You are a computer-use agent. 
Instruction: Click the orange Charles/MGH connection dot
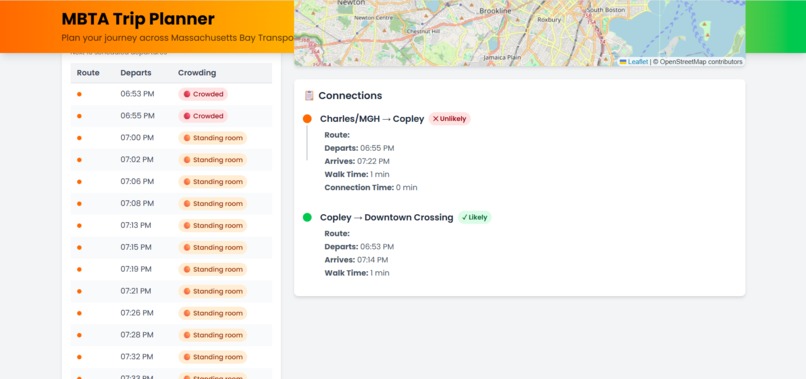pos(307,119)
